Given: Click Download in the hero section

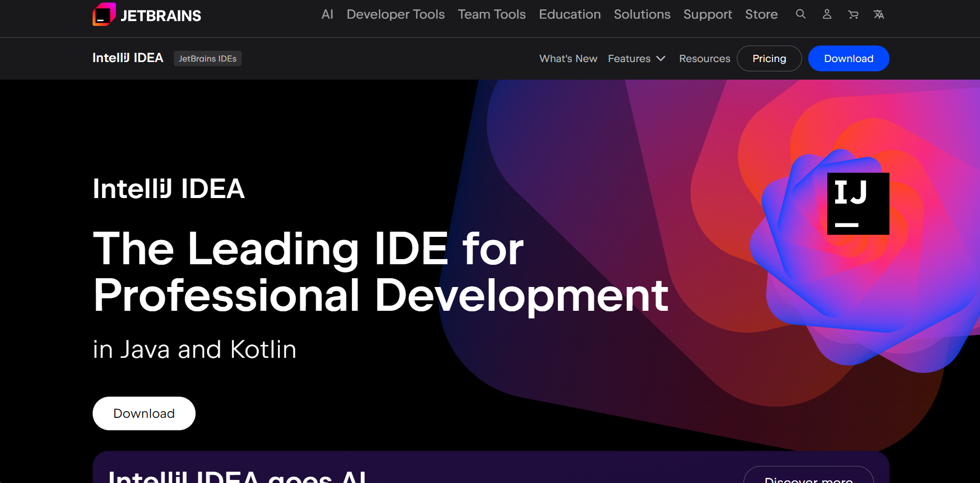Looking at the screenshot, I should pyautogui.click(x=143, y=413).
